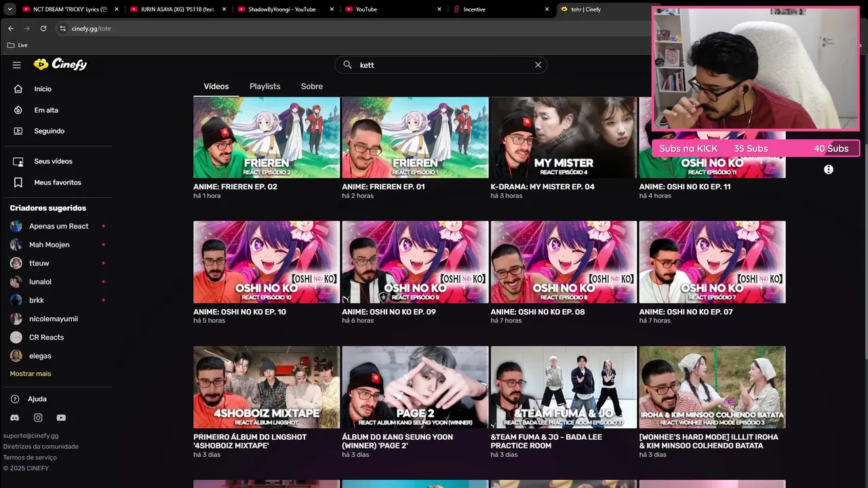Click the browser forward arrow
Image resolution: width=868 pixels, height=488 pixels.
point(27,28)
